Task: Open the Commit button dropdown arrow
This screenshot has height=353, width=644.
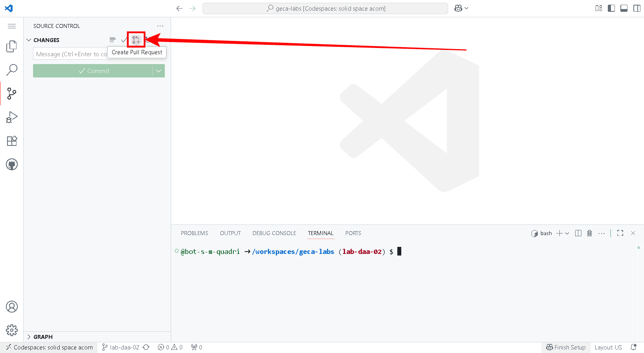Action: click(159, 71)
